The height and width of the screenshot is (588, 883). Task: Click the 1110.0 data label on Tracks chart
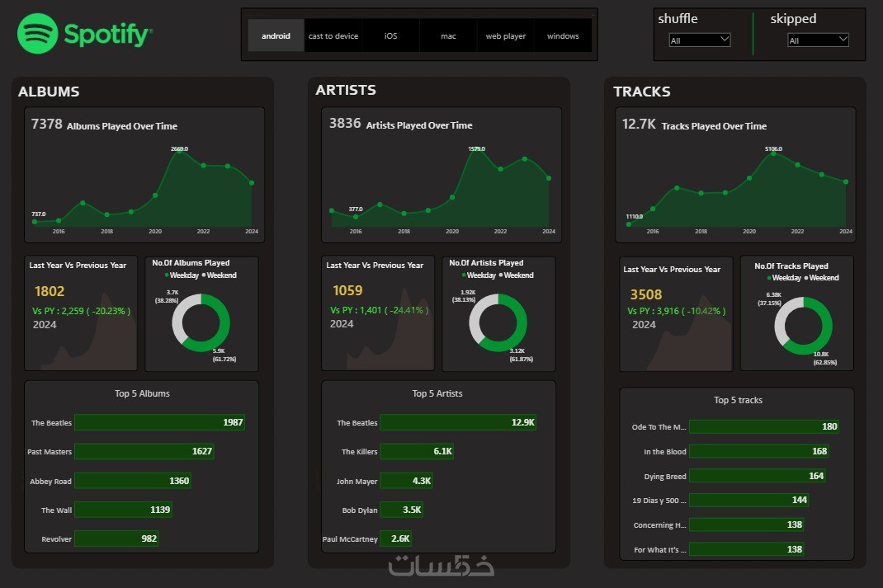[x=634, y=216]
